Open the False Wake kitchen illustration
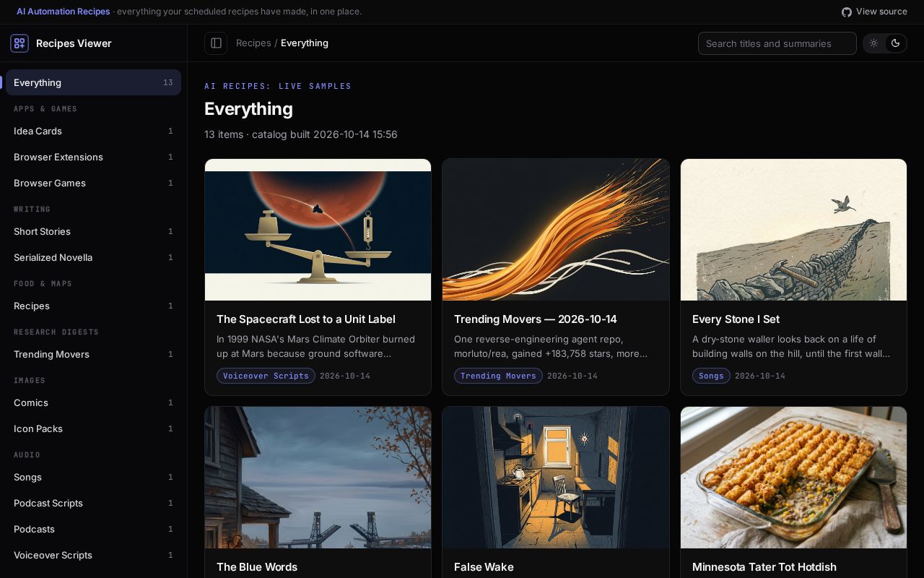 click(x=556, y=478)
